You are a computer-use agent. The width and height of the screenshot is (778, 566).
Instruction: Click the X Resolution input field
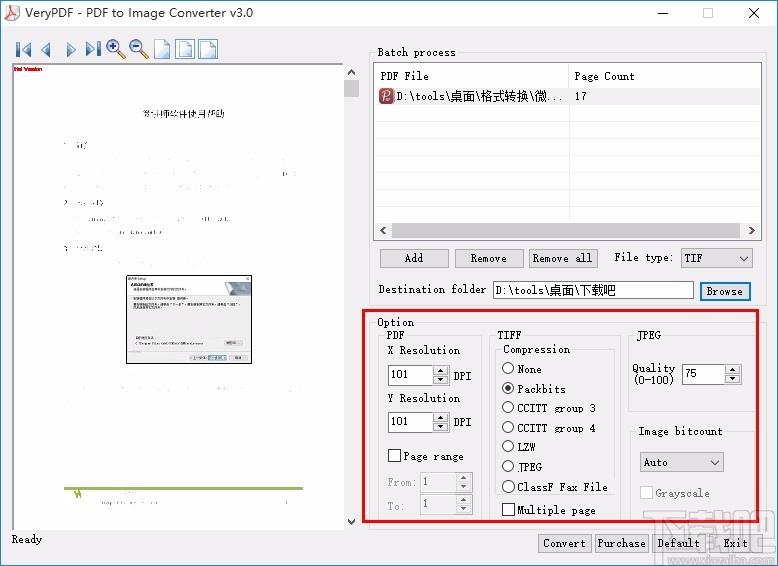click(410, 375)
